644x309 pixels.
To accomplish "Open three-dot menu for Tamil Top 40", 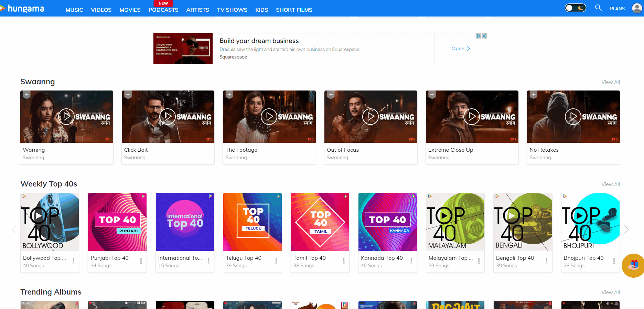I will 344,262.
